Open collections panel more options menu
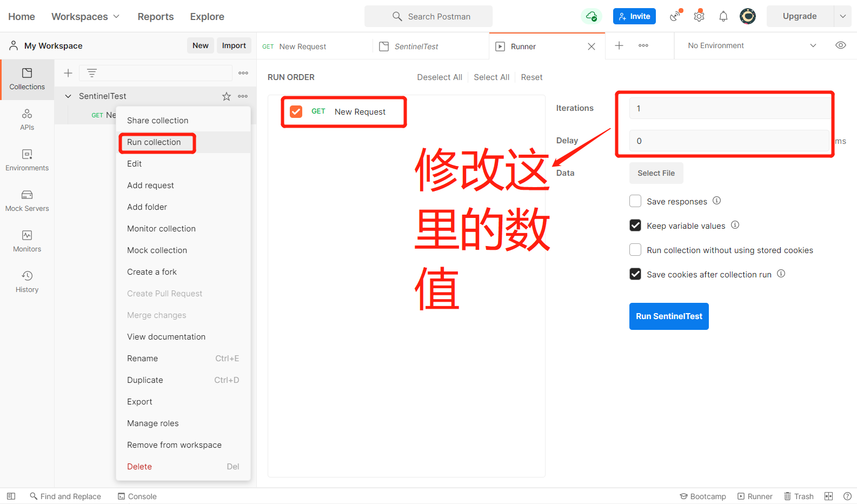This screenshot has height=504, width=857. pos(243,73)
